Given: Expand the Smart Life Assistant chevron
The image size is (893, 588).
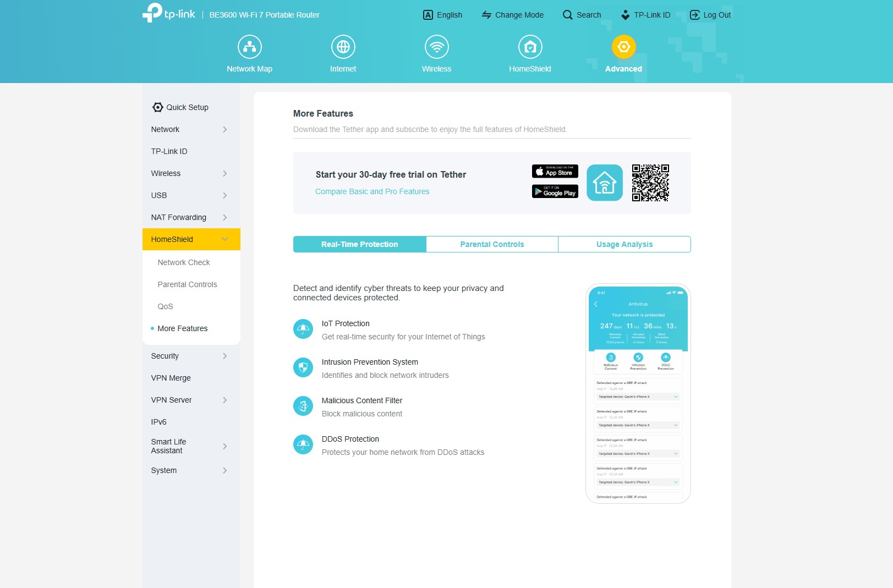Looking at the screenshot, I should tap(224, 446).
